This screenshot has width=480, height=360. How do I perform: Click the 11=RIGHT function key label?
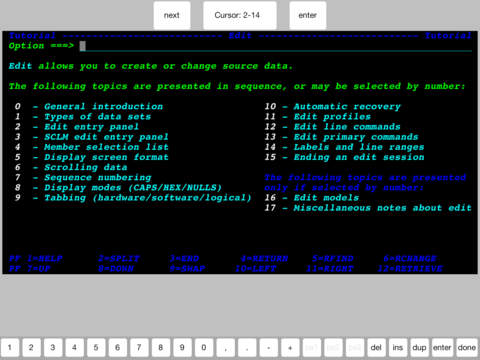coord(330,269)
